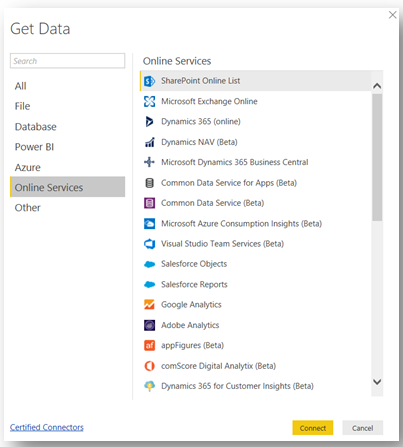Click the Connect button

[313, 428]
